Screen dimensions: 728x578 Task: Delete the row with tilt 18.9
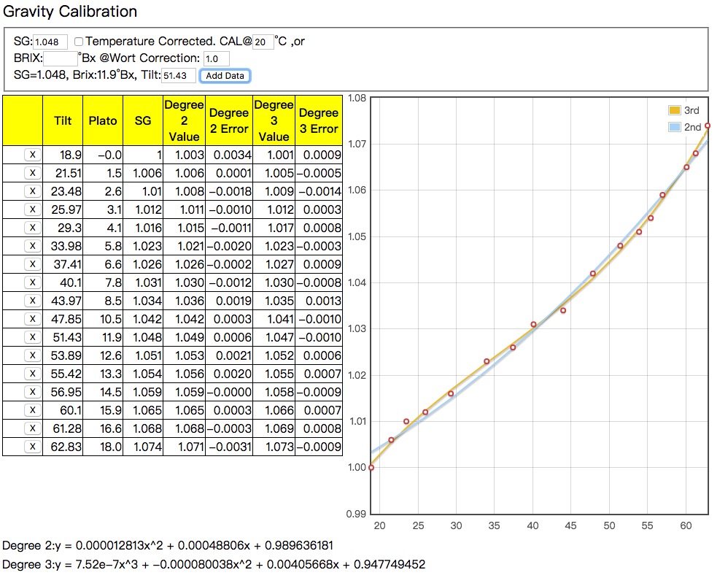click(33, 155)
